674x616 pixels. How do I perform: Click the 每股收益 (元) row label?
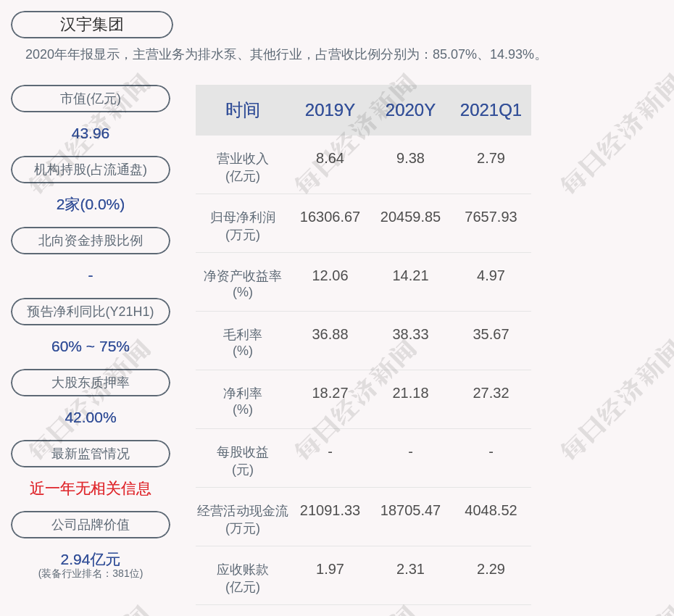[243, 460]
